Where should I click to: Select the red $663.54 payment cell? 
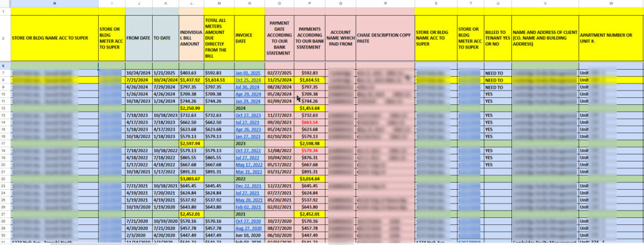click(309, 122)
